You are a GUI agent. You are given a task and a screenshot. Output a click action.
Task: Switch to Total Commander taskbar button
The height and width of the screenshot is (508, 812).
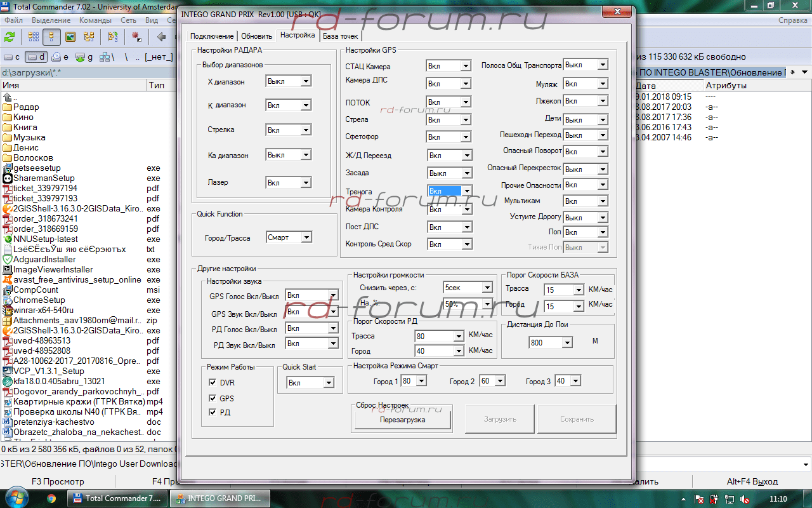(x=119, y=498)
